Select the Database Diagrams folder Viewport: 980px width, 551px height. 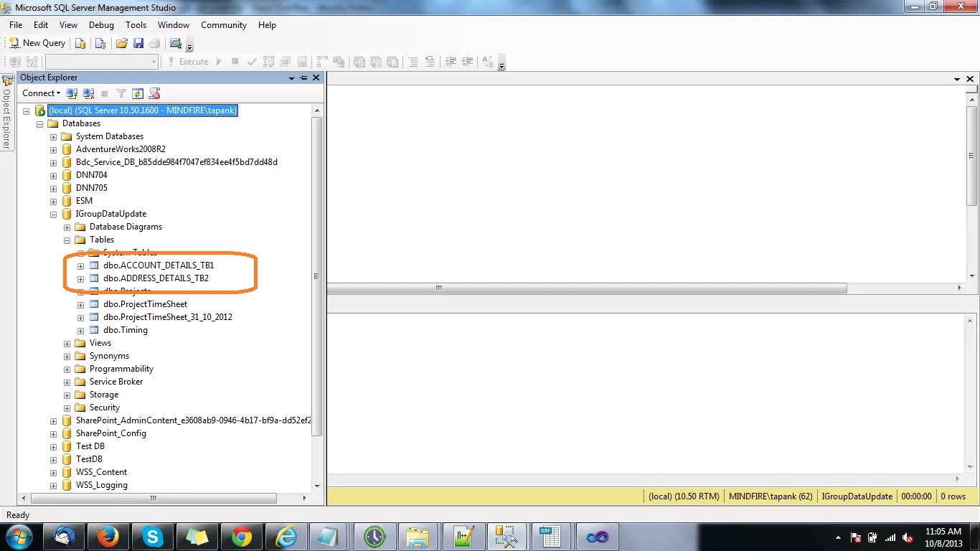(126, 227)
